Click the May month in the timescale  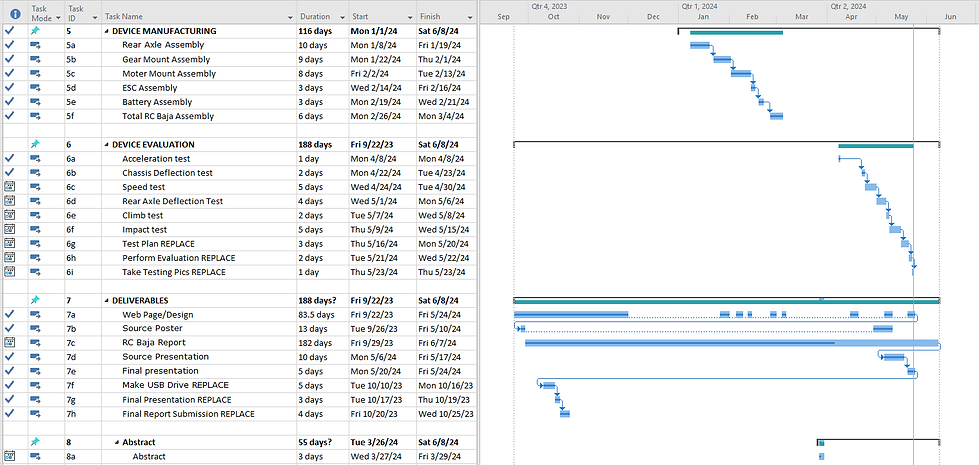901,17
